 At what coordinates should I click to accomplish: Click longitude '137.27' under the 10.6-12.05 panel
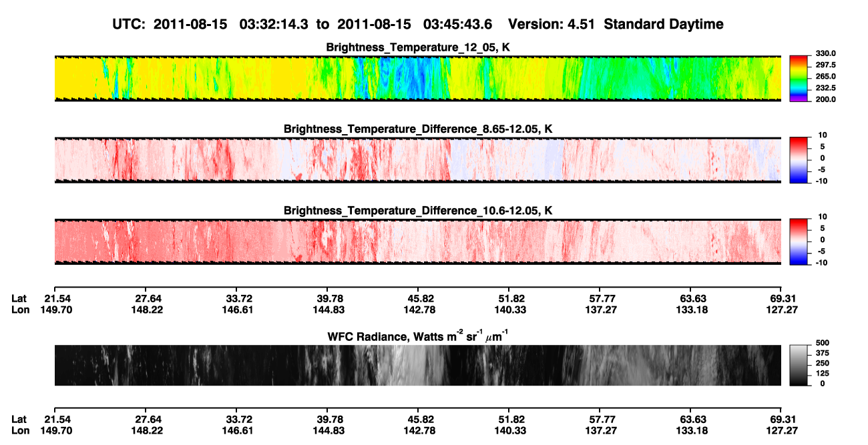[601, 310]
